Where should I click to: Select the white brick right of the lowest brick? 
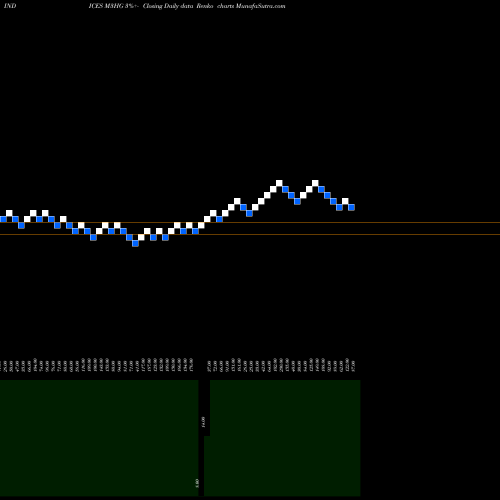[141, 237]
